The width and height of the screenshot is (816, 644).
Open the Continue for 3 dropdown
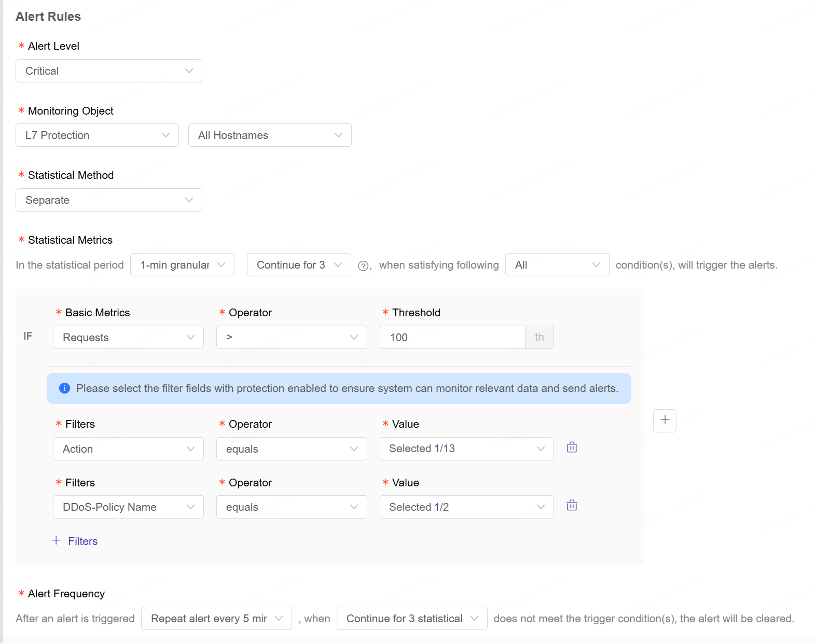pos(299,265)
